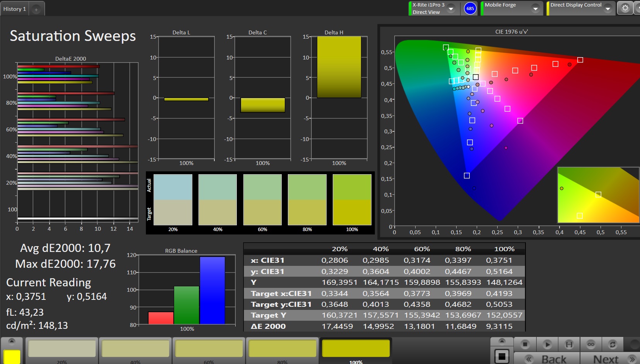Click the 169,3951 Y value cell
640x364 pixels.
(x=339, y=282)
